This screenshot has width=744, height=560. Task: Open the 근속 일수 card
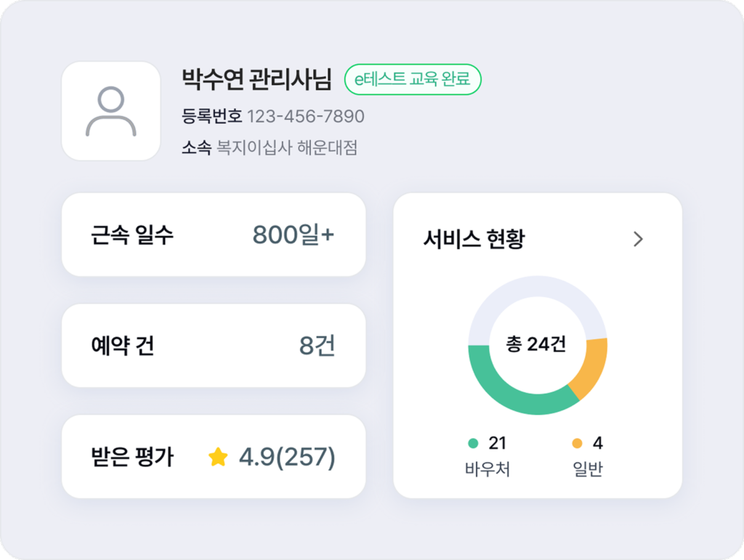pos(213,235)
